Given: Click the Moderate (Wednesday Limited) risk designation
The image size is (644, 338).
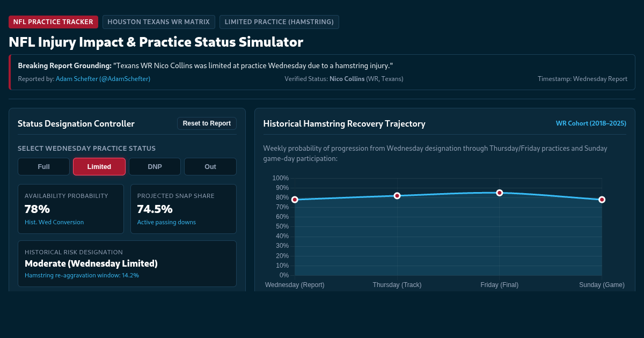Looking at the screenshot, I should (91, 263).
